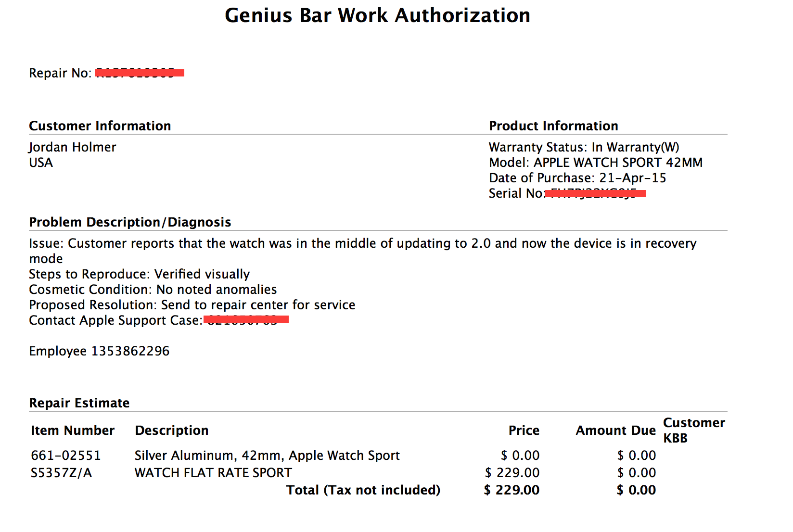Click the Serial No label
The image size is (793, 532).
pos(517,193)
